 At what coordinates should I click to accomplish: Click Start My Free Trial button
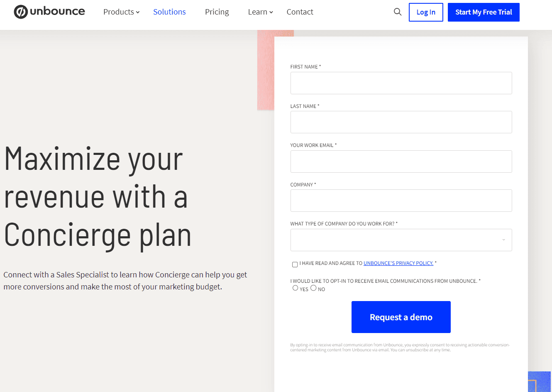point(484,12)
